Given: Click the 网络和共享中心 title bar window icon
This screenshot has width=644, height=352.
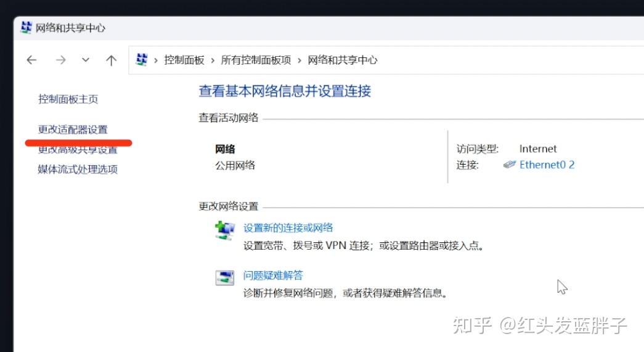Looking at the screenshot, I should coord(26,28).
